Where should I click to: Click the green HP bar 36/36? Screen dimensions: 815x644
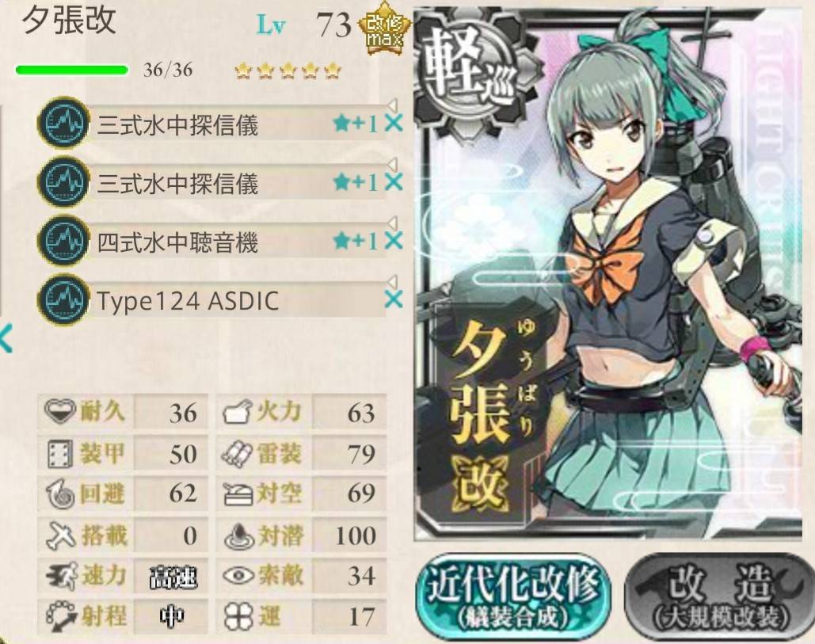point(72,70)
